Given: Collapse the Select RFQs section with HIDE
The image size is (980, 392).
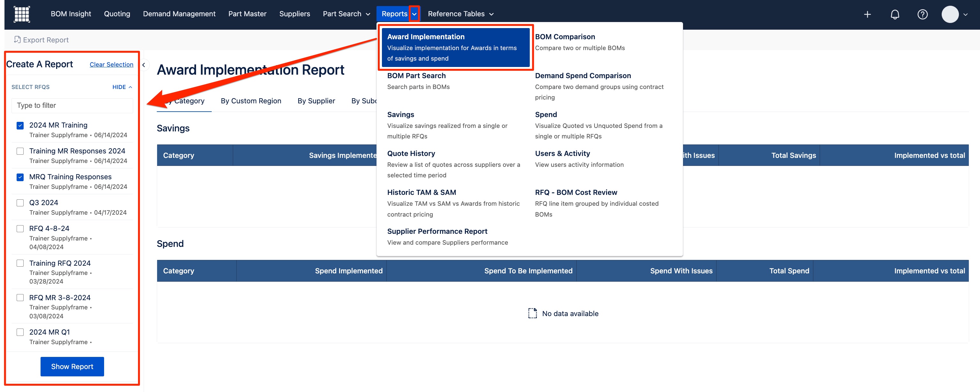Looking at the screenshot, I should click(x=122, y=87).
